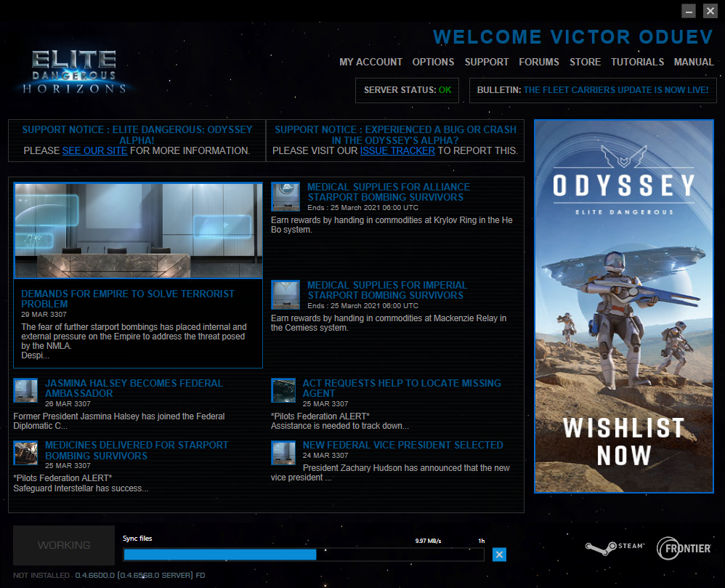Read New Federal Vice President Selected
The image size is (725, 588).
(x=402, y=445)
